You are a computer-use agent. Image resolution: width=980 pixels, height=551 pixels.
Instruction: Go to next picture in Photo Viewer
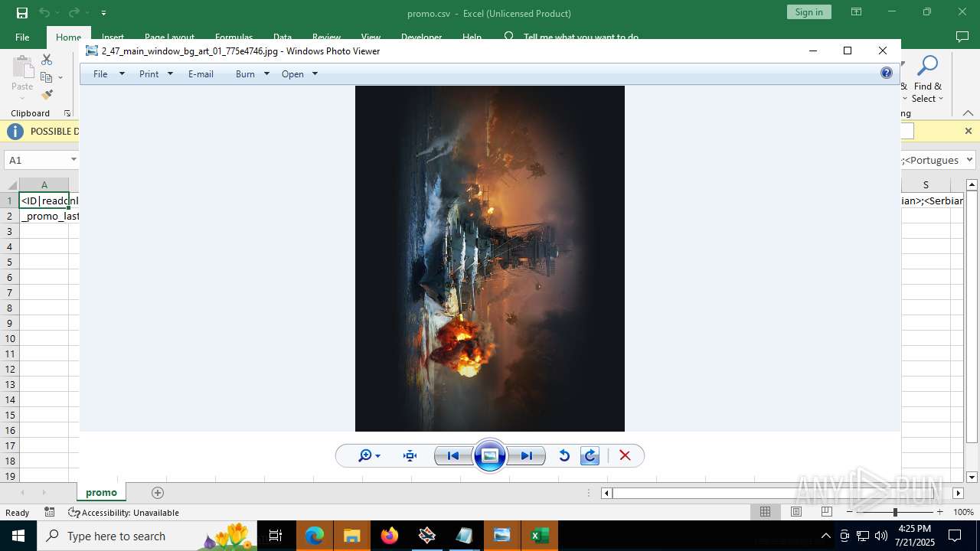click(527, 456)
